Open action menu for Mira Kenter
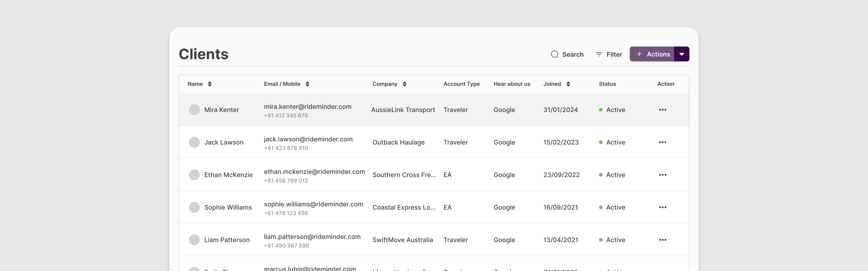 click(x=663, y=110)
